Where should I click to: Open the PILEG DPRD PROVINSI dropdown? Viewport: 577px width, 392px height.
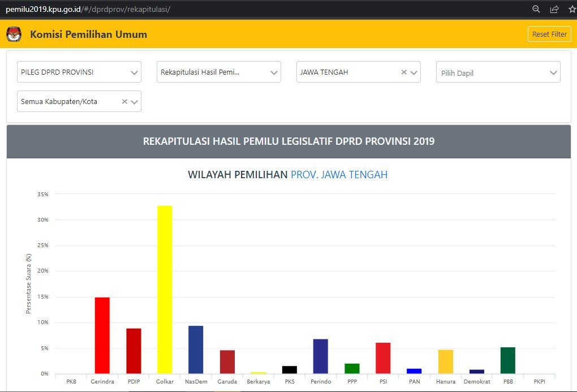(134, 72)
